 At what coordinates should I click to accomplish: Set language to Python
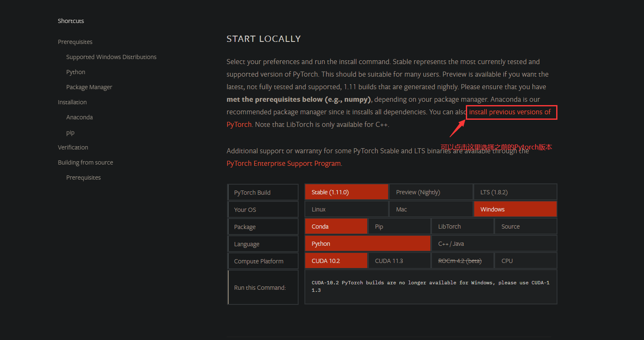point(368,244)
